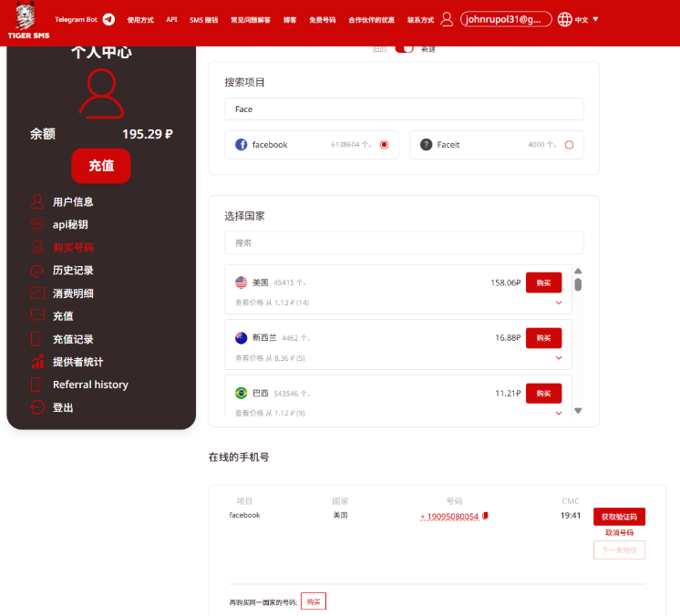Image resolution: width=680 pixels, height=616 pixels.
Task: Open 联系方式 in top navigation
Action: point(420,20)
